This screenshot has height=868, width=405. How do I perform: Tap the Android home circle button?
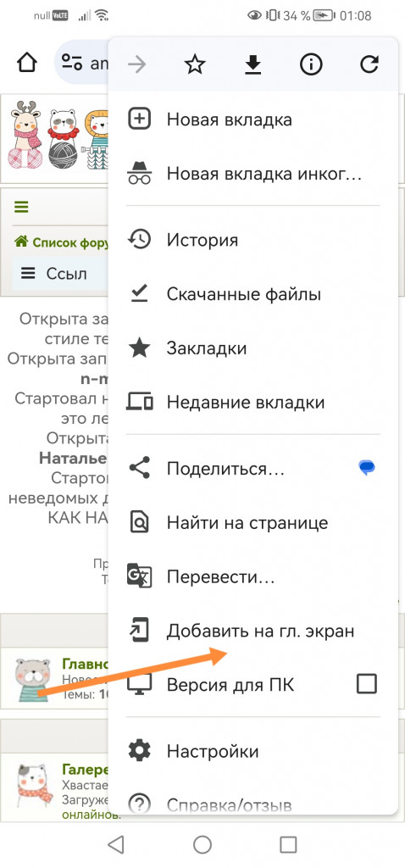pos(202,844)
